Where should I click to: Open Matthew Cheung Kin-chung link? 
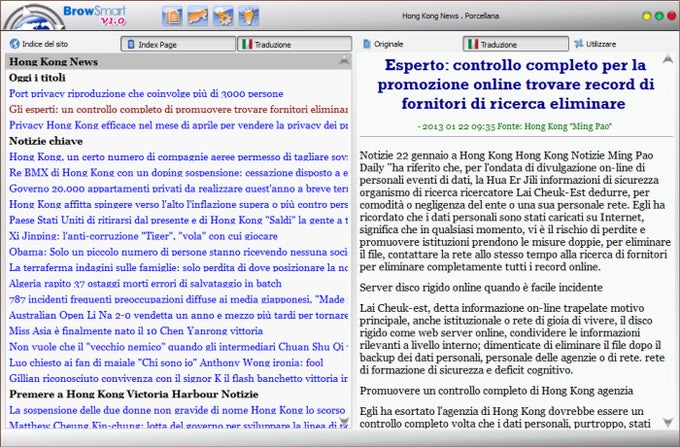(178, 425)
